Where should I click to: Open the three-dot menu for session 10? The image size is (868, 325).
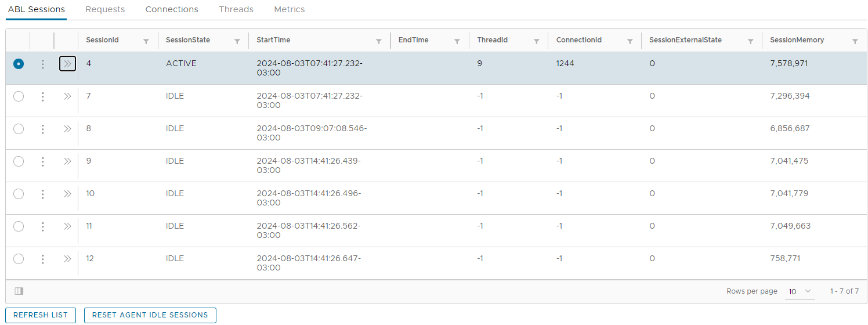42,194
